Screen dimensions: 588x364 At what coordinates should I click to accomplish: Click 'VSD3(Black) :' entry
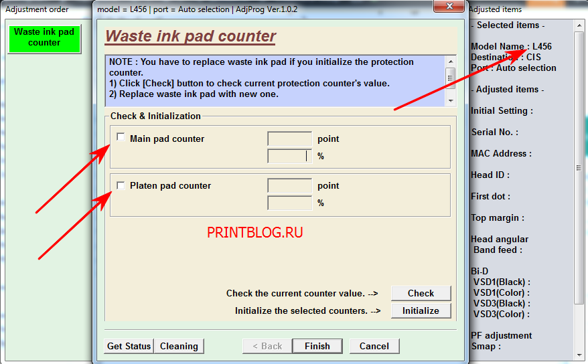(502, 303)
